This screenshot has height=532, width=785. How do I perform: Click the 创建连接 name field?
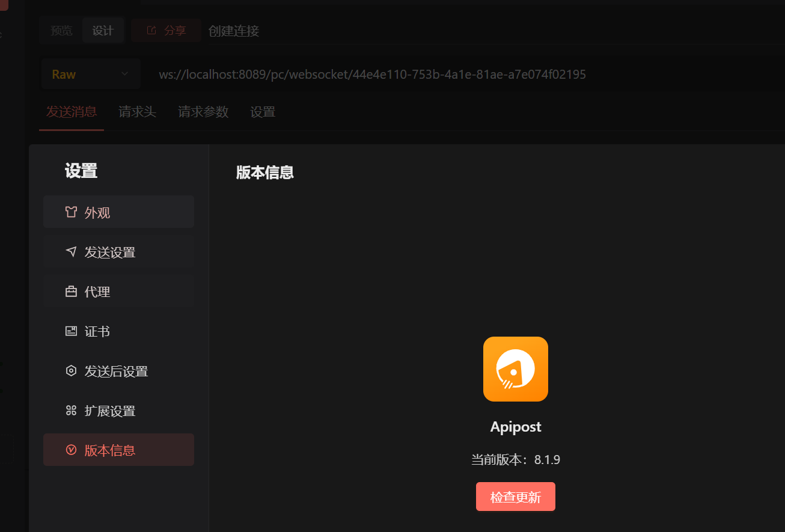pos(496,31)
